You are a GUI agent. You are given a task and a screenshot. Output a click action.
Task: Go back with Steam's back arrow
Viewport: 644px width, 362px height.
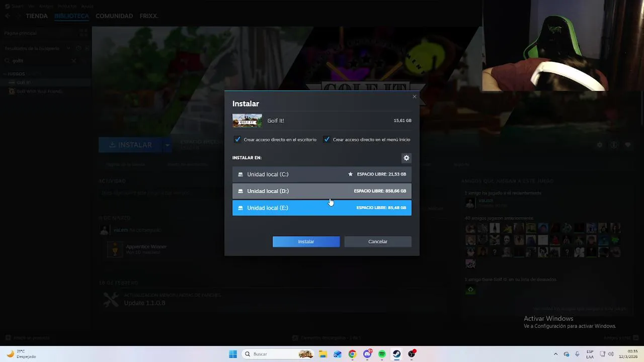(8, 16)
